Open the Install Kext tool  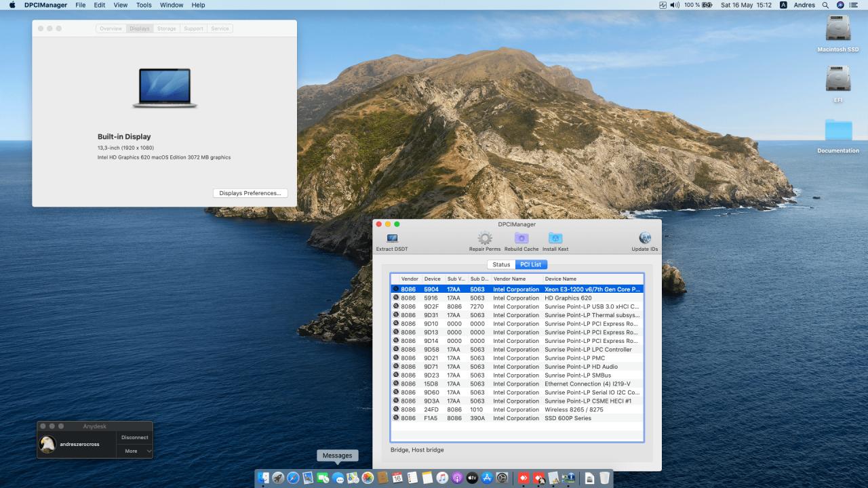555,239
